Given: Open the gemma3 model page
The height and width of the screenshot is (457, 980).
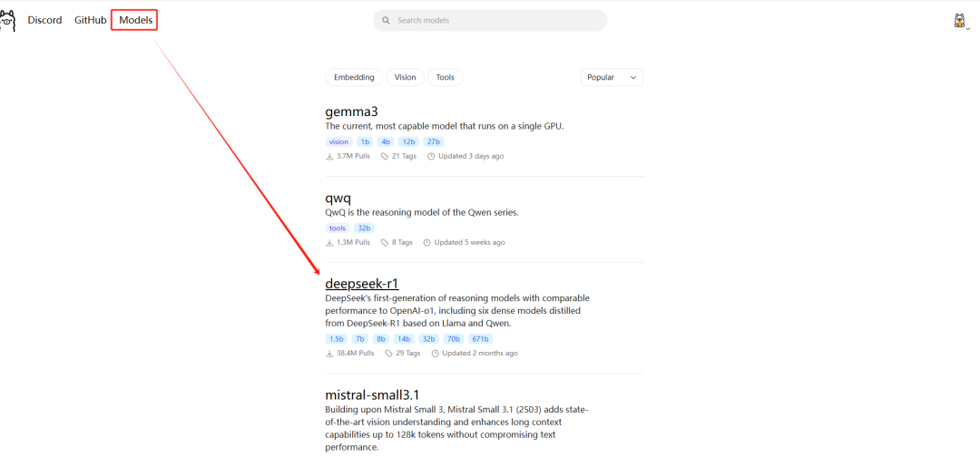Looking at the screenshot, I should click(351, 112).
